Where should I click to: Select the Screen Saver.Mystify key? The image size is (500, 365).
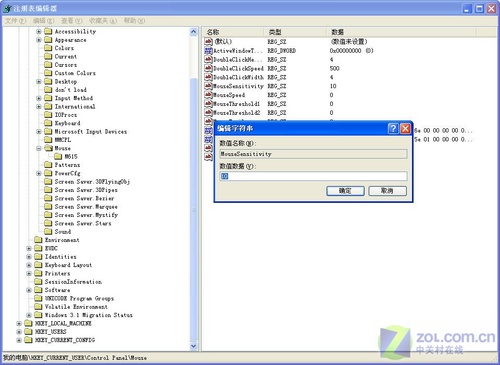coord(86,215)
